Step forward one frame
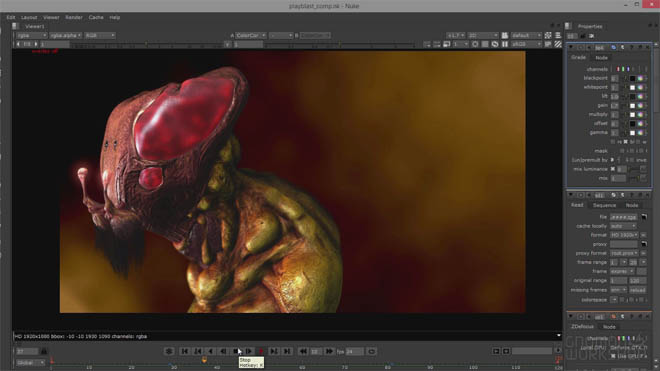 click(249, 351)
